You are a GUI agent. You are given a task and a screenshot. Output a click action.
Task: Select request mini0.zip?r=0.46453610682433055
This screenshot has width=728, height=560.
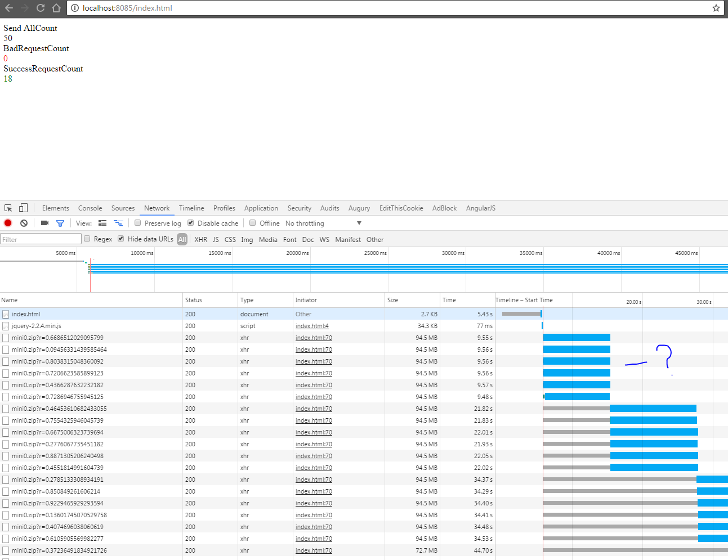tap(59, 409)
